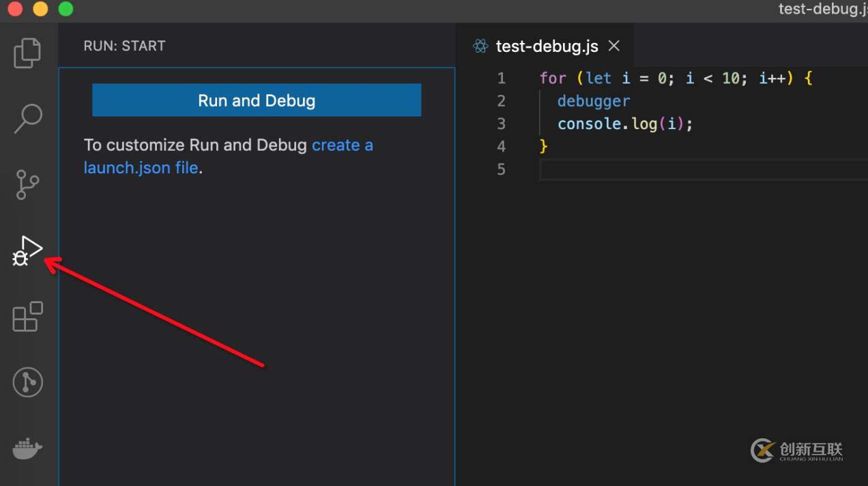Switch to the test-debug.js tab
This screenshot has height=486, width=868.
coord(547,46)
